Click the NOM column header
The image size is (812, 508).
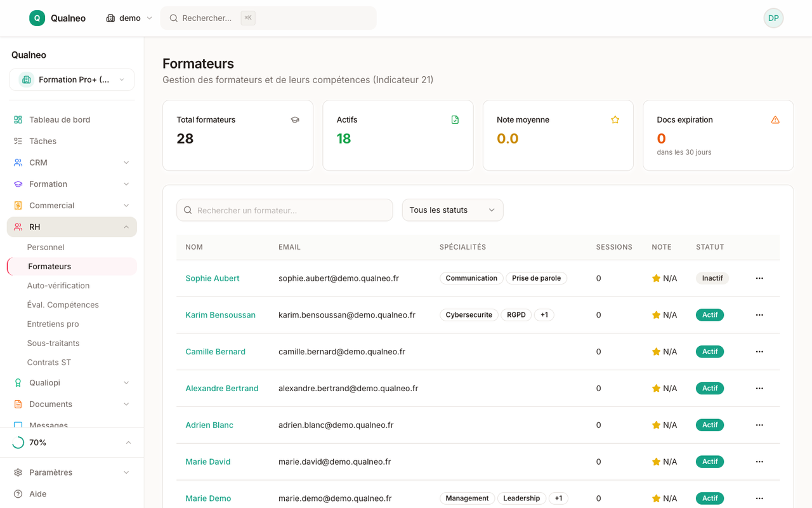(194, 247)
